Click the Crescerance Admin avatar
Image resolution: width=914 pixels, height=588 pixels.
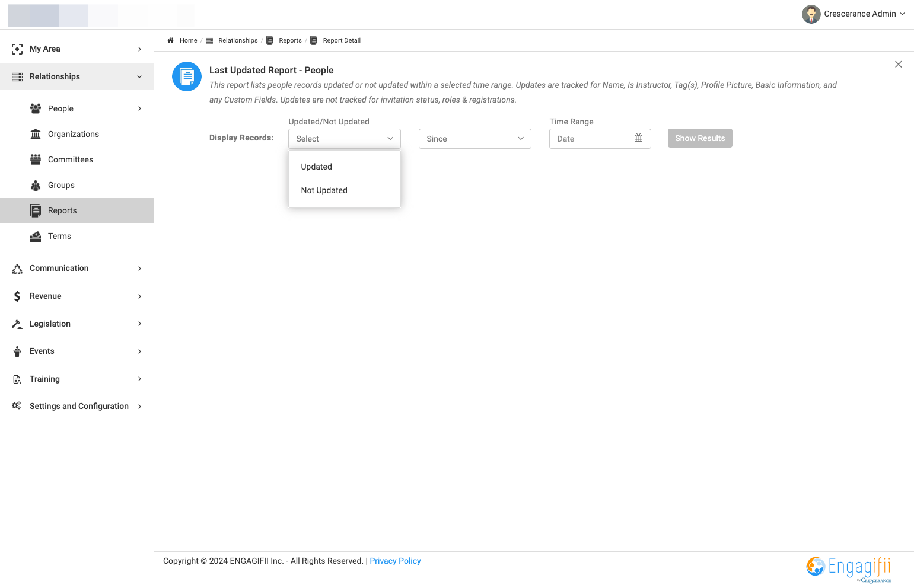(x=811, y=14)
